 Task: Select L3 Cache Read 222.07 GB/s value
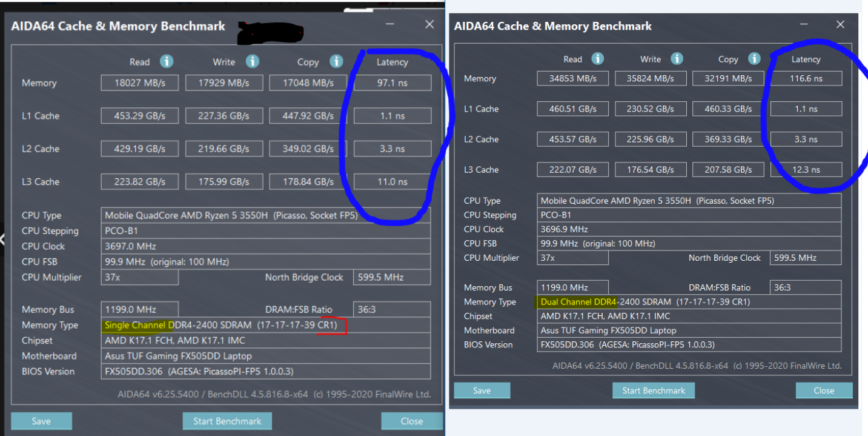tap(572, 169)
